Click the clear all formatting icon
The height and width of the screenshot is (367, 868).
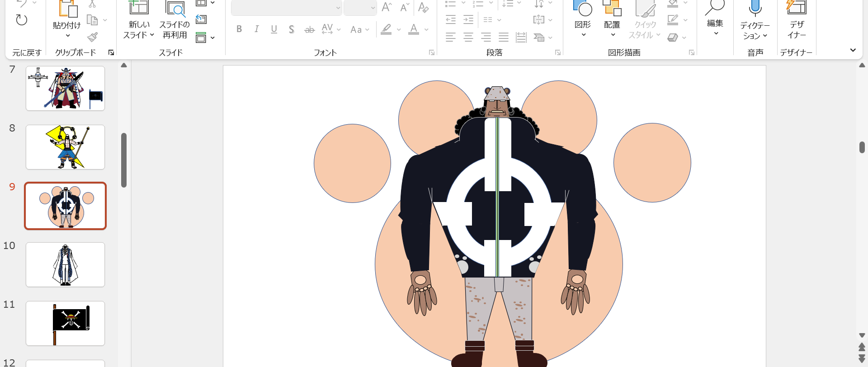point(423,7)
